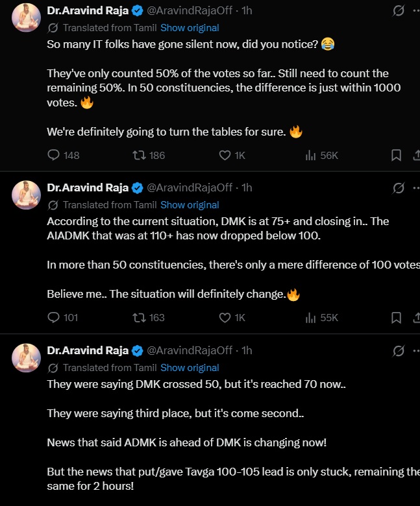
Task: Retweet the post with 163 reposts
Action: 149,317
